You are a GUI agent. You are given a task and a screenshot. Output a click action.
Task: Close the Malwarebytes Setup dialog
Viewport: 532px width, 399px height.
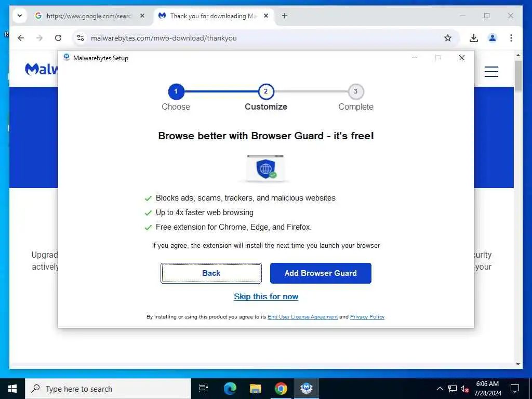pyautogui.click(x=462, y=58)
